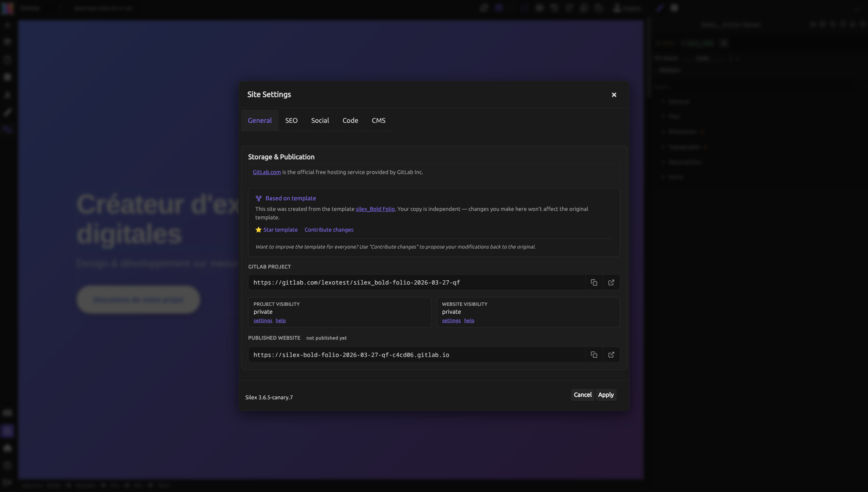Close the Site Settings dialog
This screenshot has height=492, width=868.
coord(613,94)
